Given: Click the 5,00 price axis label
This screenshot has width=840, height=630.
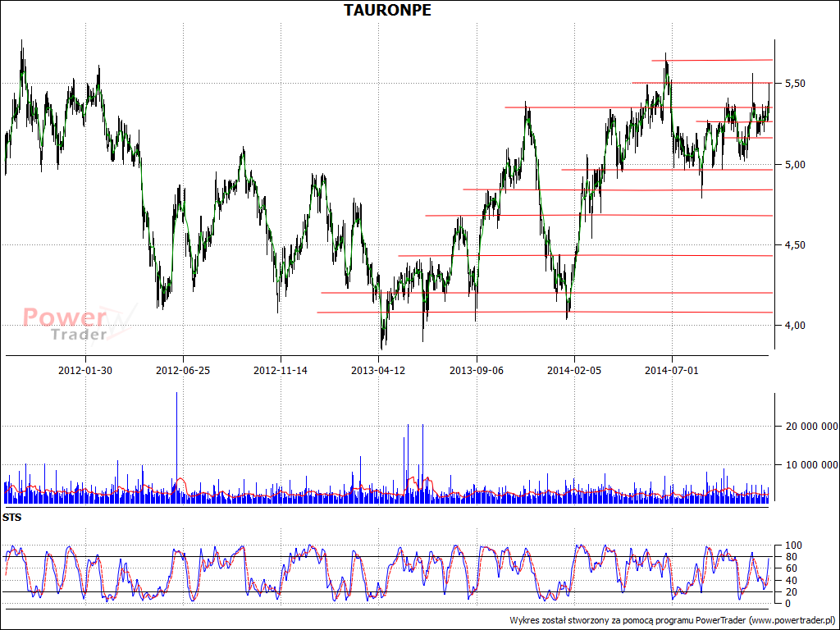Looking at the screenshot, I should tap(795, 164).
